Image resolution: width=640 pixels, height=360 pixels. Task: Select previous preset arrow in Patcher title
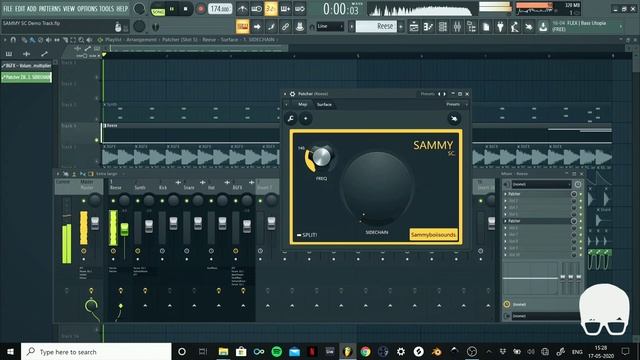pyautogui.click(x=440, y=94)
